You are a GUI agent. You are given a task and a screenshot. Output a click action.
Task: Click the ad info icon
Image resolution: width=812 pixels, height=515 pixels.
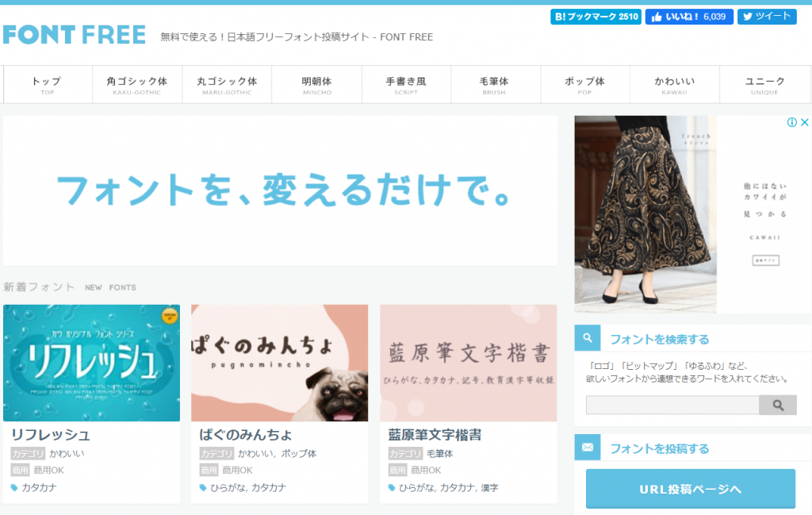(791, 123)
